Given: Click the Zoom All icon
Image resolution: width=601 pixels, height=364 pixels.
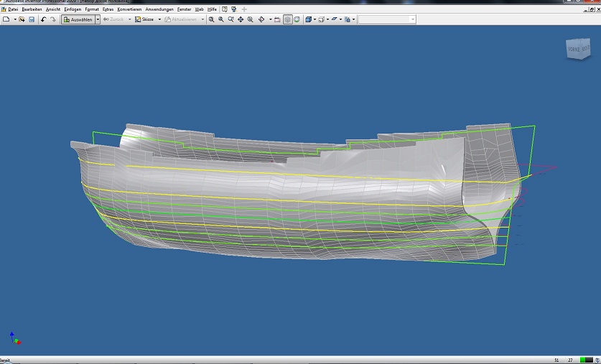Looking at the screenshot, I should pyautogui.click(x=211, y=19).
